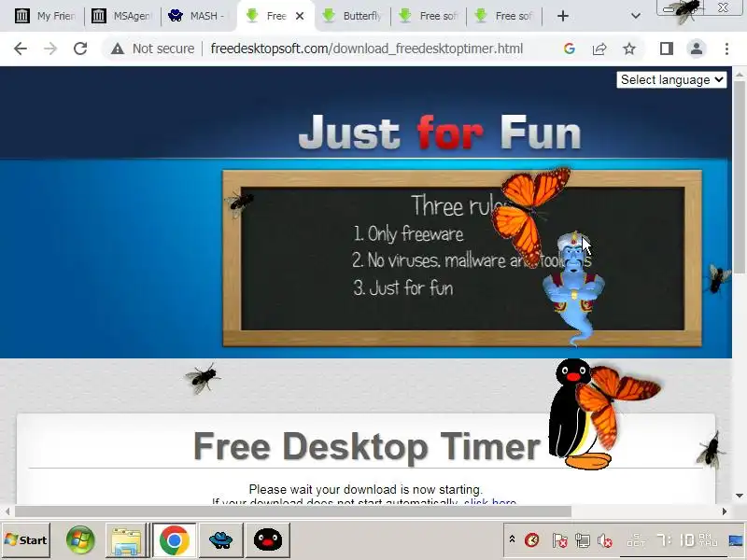The image size is (747, 560).
Task: Click the green Windows orb taskbar icon
Action: pos(80,540)
